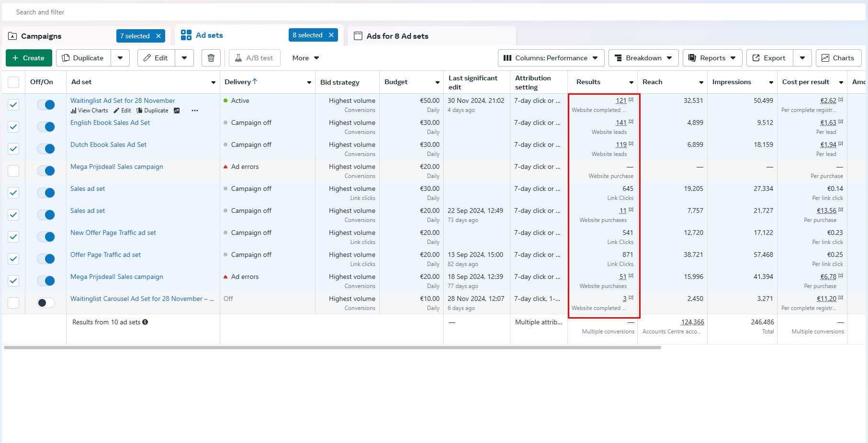
Task: Click the info icon next to Results from 10 ad sets
Action: [x=145, y=322]
